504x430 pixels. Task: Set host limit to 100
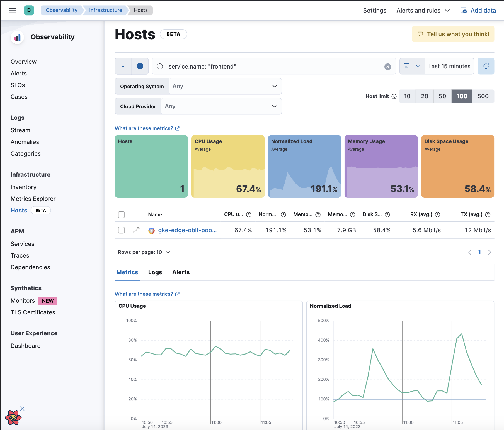coord(462,96)
